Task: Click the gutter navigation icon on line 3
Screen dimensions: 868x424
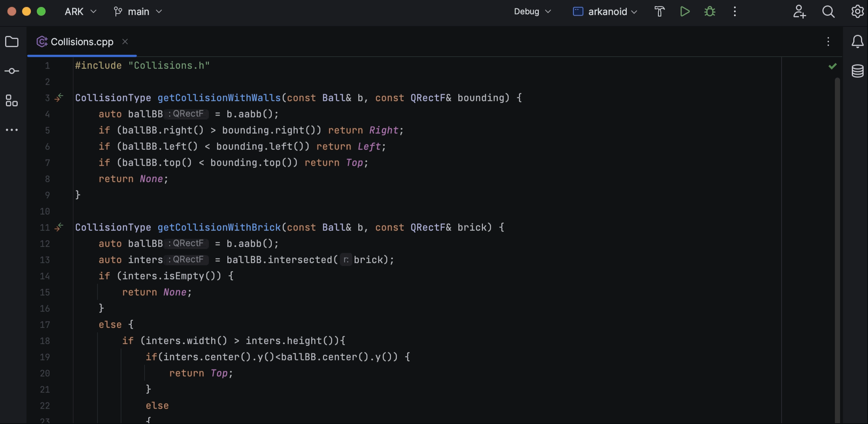Action: click(x=59, y=98)
